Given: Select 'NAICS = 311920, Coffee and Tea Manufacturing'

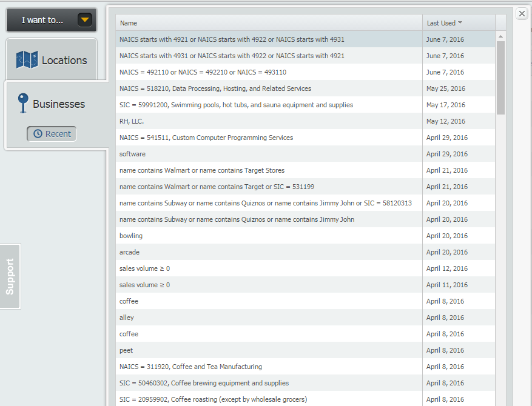Looking at the screenshot, I should (305, 367).
